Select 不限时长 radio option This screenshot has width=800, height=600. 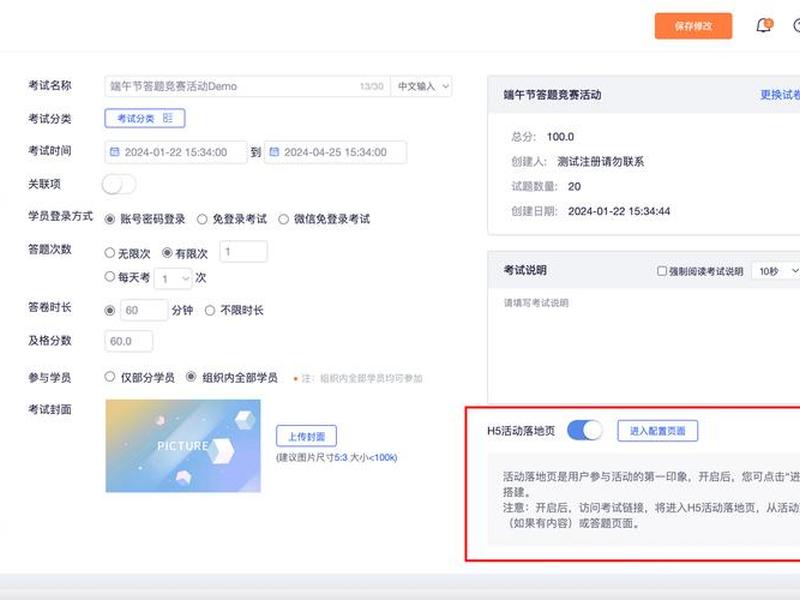(x=210, y=310)
